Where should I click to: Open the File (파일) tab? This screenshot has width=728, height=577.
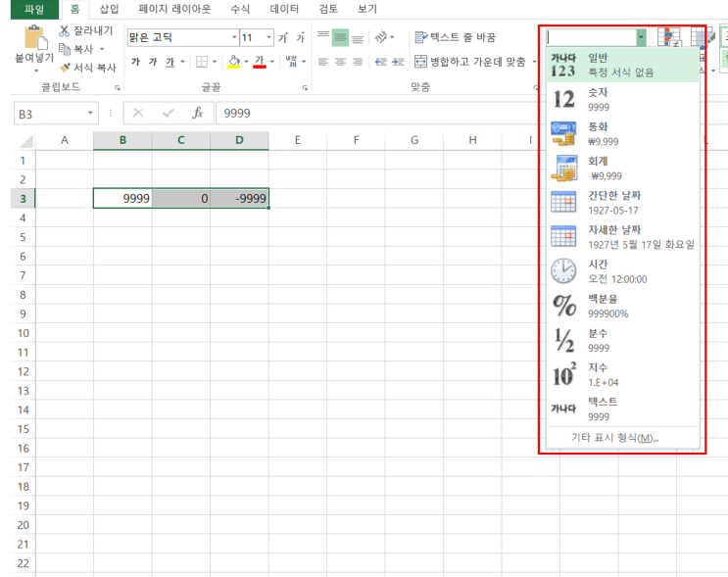point(34,9)
